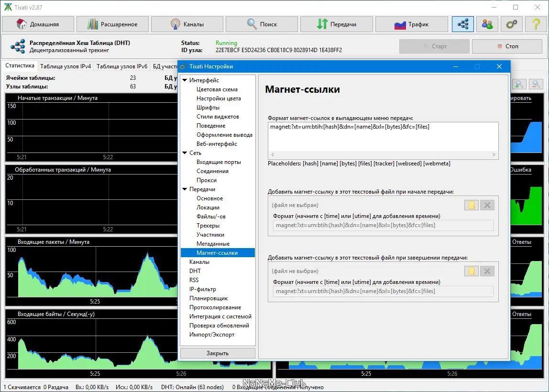Viewport: 549px width, 392px height.
Task: Select Настройки цвета in settings tree
Action: (219, 98)
